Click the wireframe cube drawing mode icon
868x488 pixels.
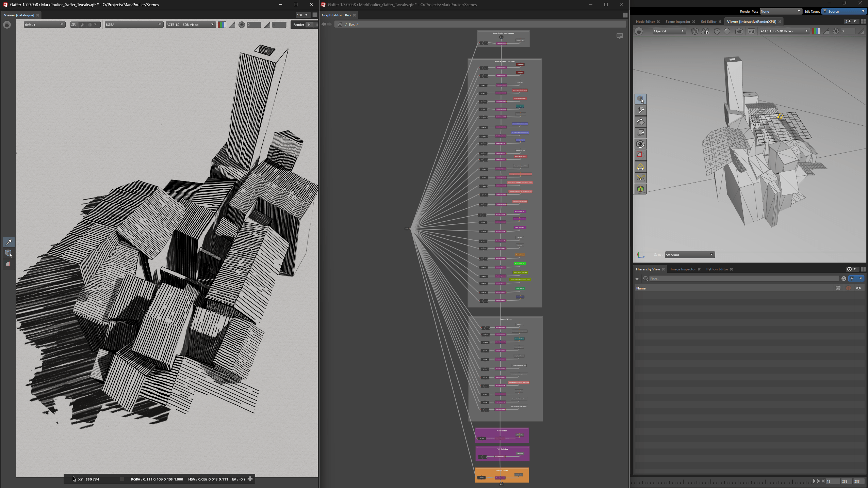[717, 31]
